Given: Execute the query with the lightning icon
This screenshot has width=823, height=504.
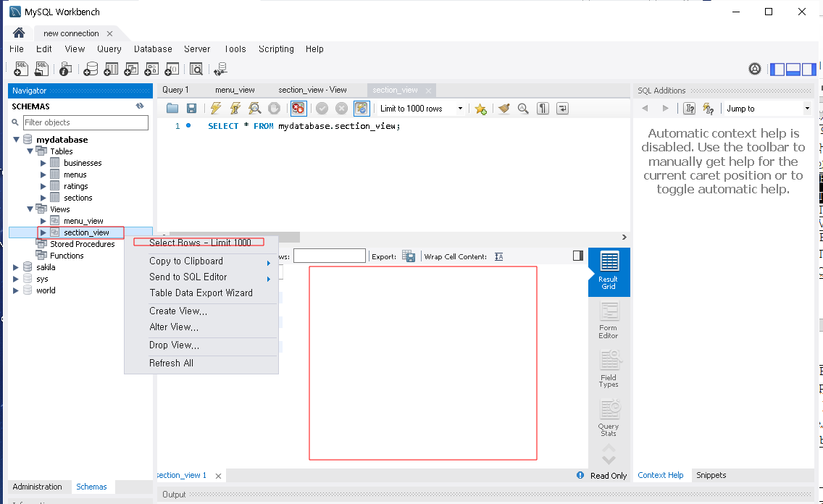Looking at the screenshot, I should [216, 109].
